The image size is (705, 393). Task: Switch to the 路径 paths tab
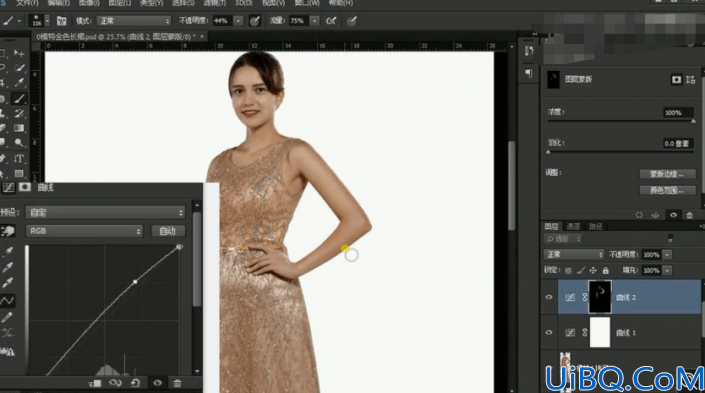(595, 226)
